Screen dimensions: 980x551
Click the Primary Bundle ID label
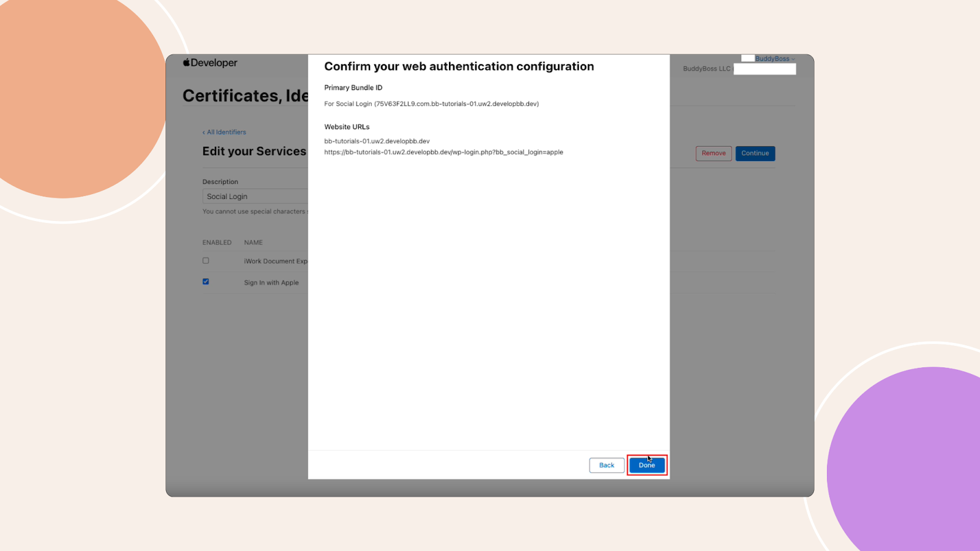tap(353, 88)
